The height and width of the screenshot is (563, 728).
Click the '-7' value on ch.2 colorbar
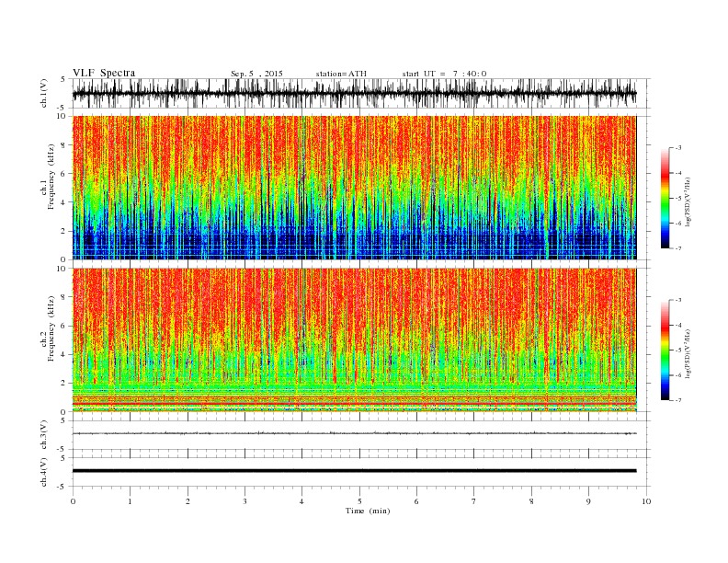[677, 400]
